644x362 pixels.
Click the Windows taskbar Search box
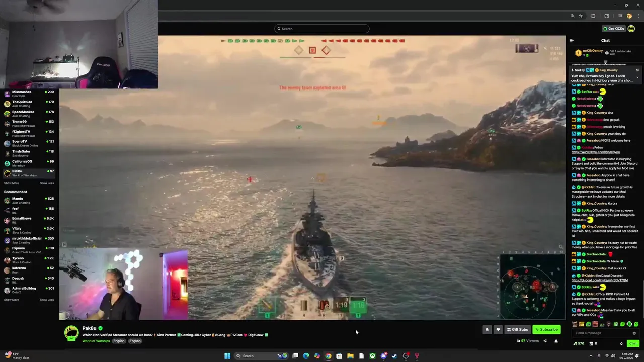coord(262,356)
